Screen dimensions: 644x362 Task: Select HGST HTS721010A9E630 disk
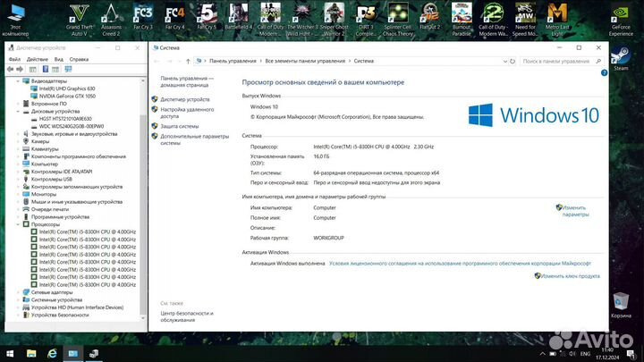pos(65,119)
